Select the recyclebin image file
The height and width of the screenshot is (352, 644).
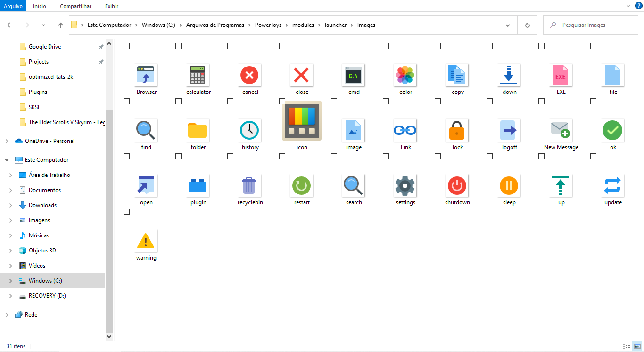tap(250, 185)
